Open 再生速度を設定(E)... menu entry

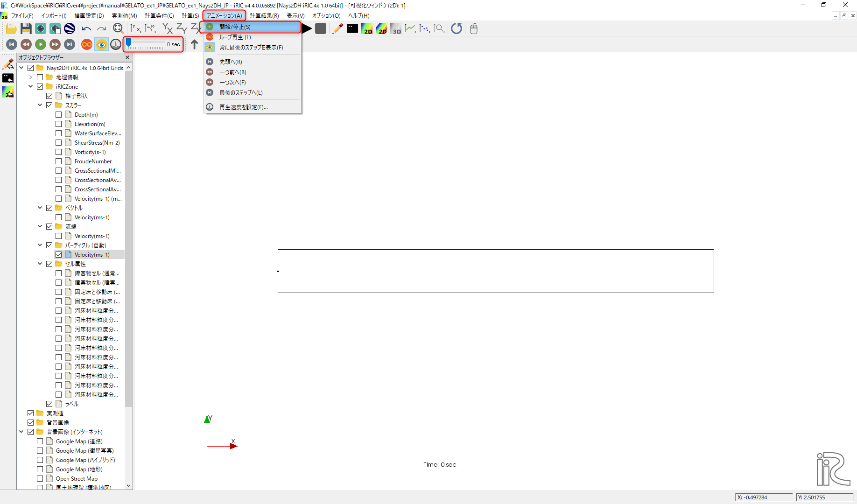[x=253, y=107]
